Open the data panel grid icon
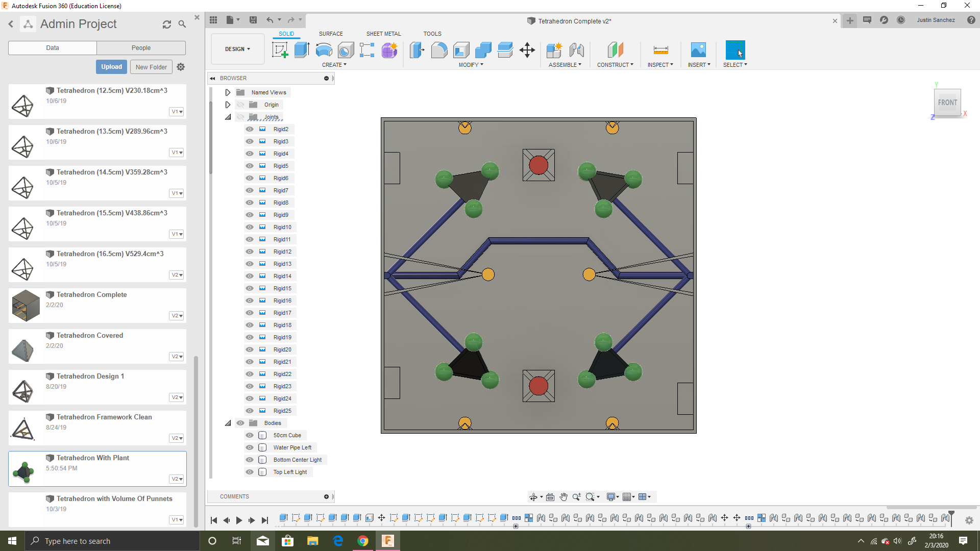 213,20
